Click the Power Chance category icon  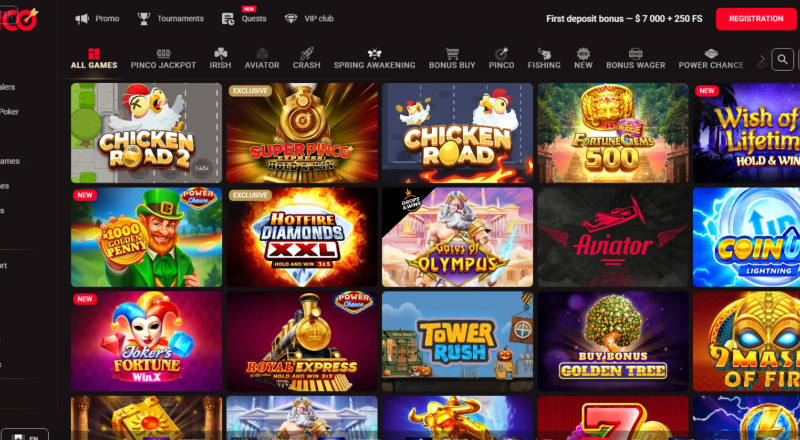(x=711, y=54)
